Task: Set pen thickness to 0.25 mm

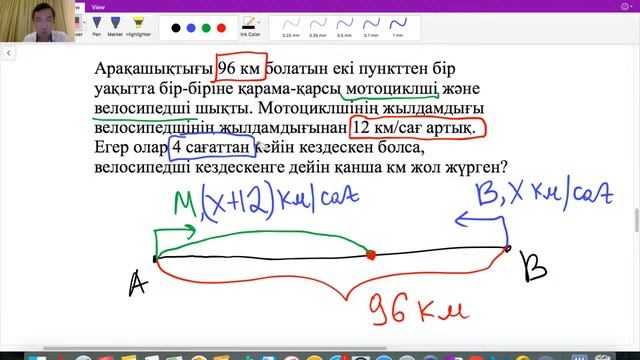Action: (x=291, y=28)
